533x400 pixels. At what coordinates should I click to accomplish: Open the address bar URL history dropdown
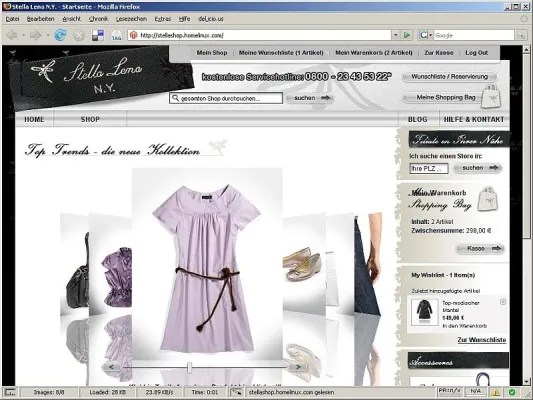point(395,35)
